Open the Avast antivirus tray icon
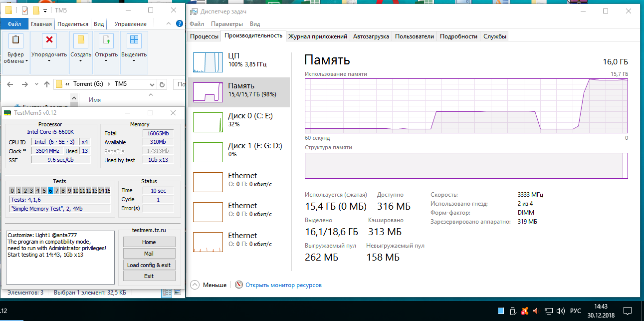Screen dimensions: 644x321 click(x=524, y=311)
